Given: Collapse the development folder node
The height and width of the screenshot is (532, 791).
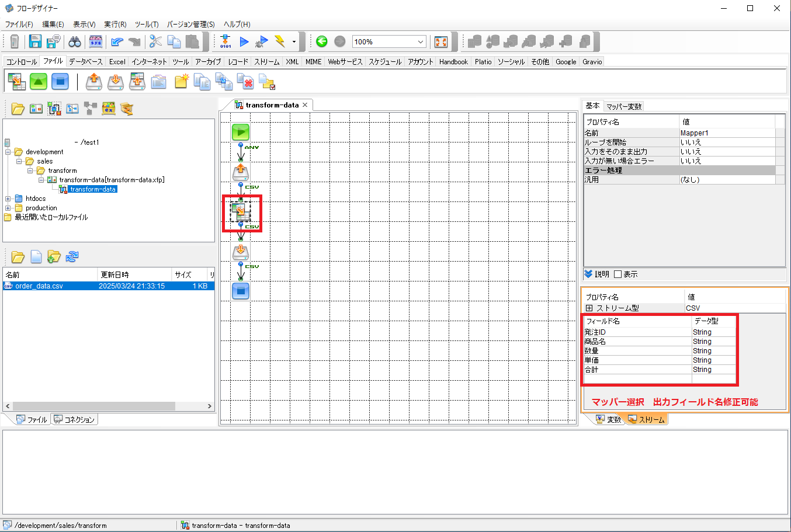Looking at the screenshot, I should pyautogui.click(x=8, y=152).
